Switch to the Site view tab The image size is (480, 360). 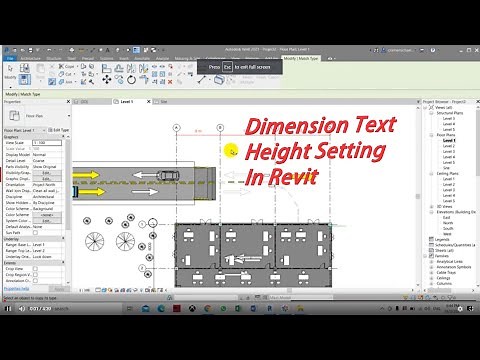click(164, 102)
